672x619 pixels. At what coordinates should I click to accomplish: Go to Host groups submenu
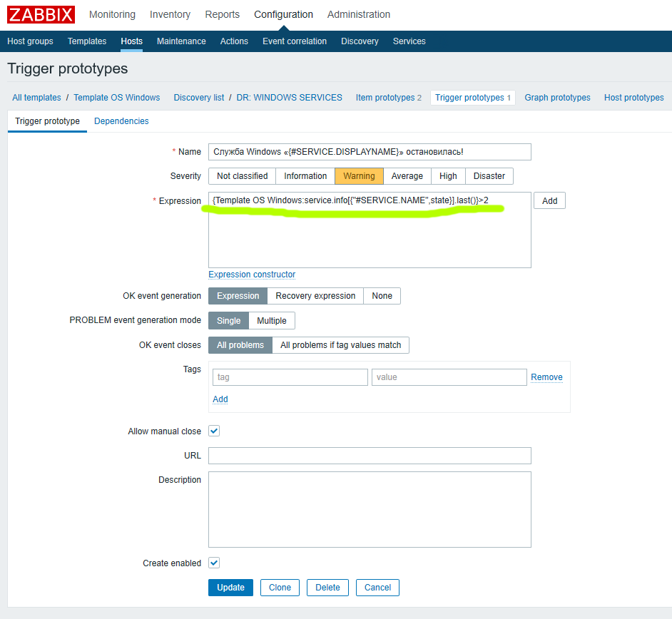tap(30, 41)
